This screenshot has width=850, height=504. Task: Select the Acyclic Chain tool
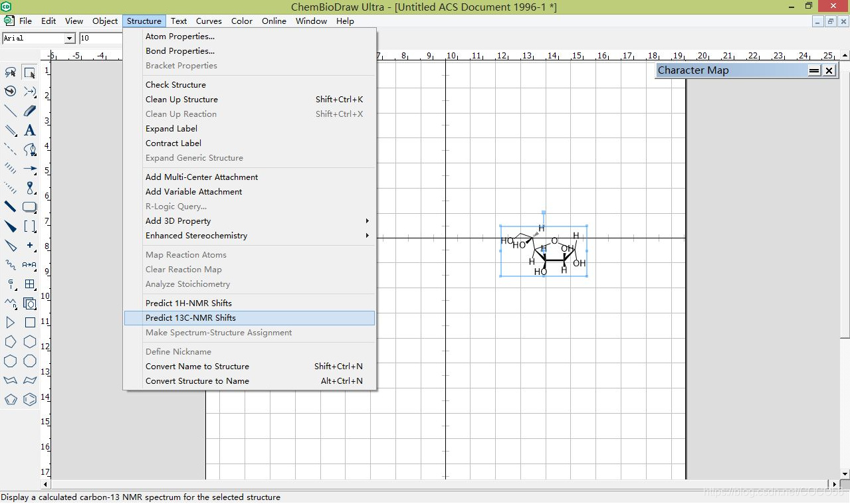click(11, 303)
